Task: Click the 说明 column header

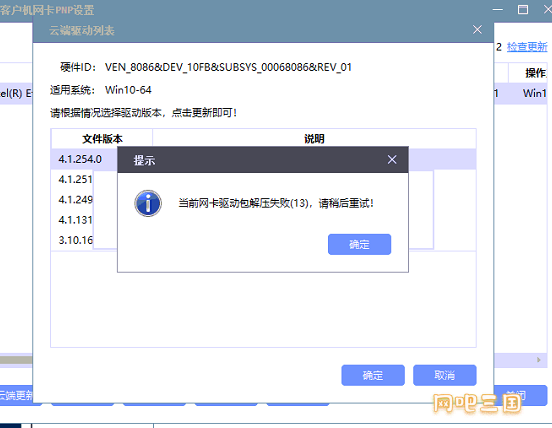Action: coord(314,139)
